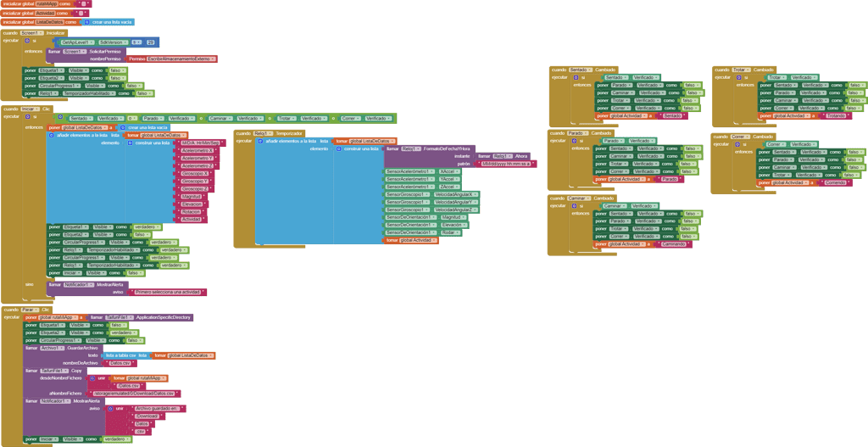The width and height of the screenshot is (868, 447).
Task: Click the '/storage/emulated/0/Download/Datos.csv' text field
Action: point(134,394)
